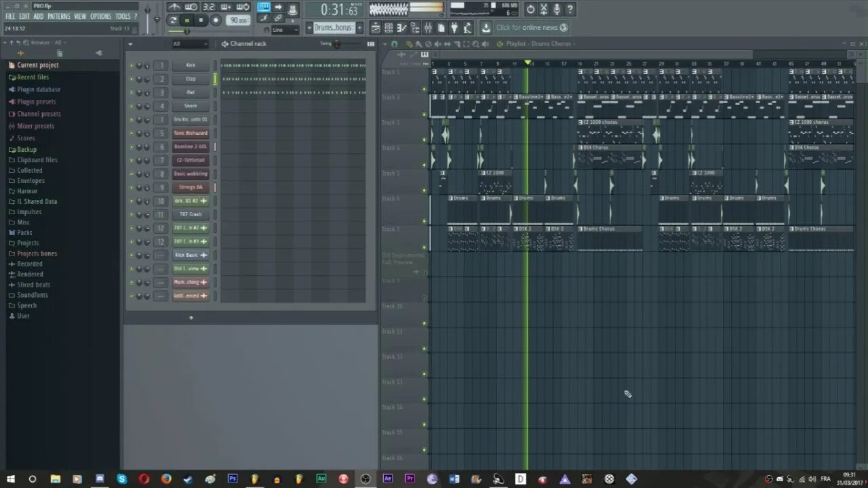868x488 pixels.
Task: Toggle pattern/song mode button
Action: 172,20
